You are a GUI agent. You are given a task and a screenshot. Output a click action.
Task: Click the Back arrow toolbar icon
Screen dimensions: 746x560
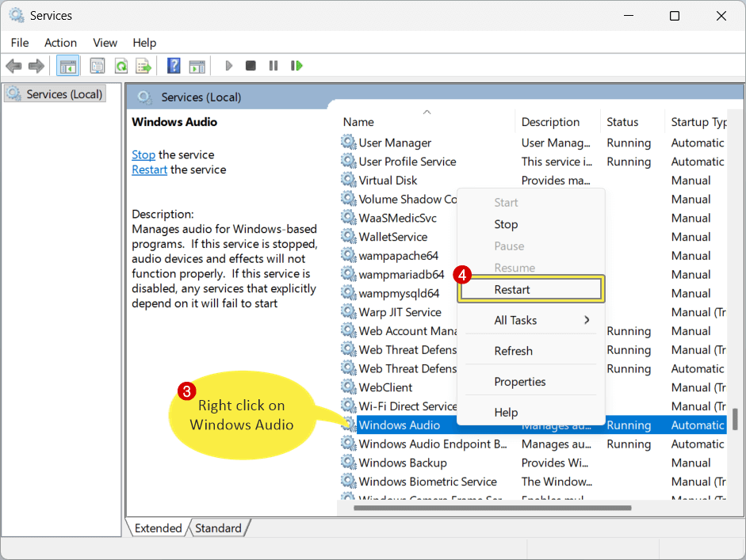click(x=13, y=66)
